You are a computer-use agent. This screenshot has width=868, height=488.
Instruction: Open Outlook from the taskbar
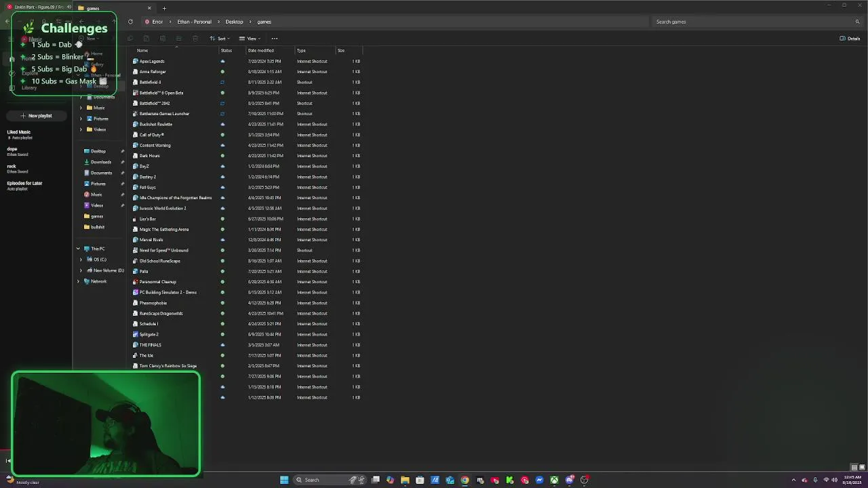point(450,480)
